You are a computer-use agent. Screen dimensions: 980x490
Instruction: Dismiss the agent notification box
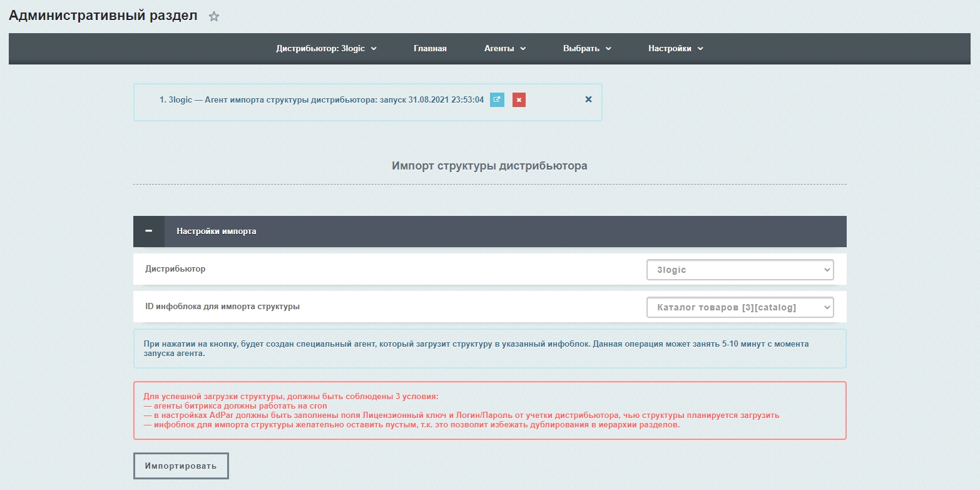point(588,100)
